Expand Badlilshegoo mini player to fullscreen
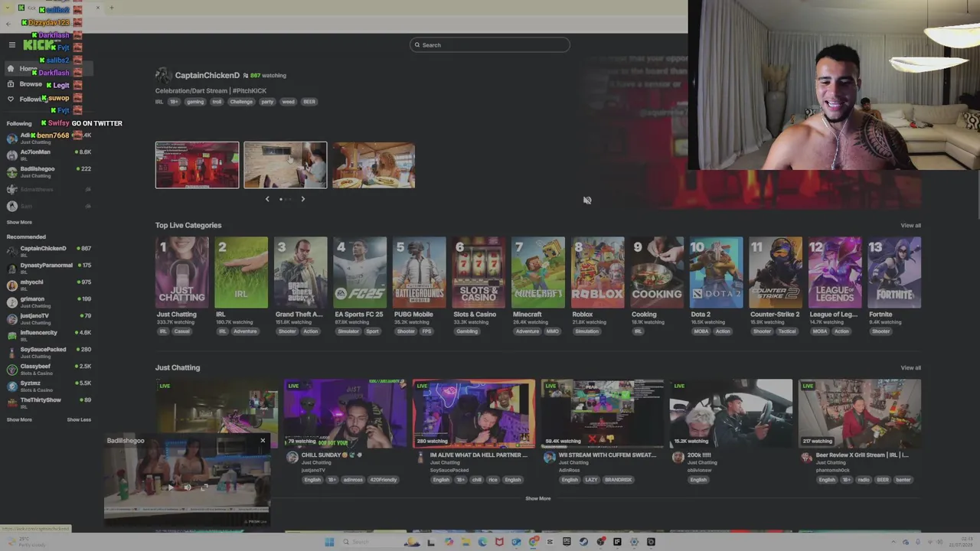The height and width of the screenshot is (551, 980). point(204,487)
